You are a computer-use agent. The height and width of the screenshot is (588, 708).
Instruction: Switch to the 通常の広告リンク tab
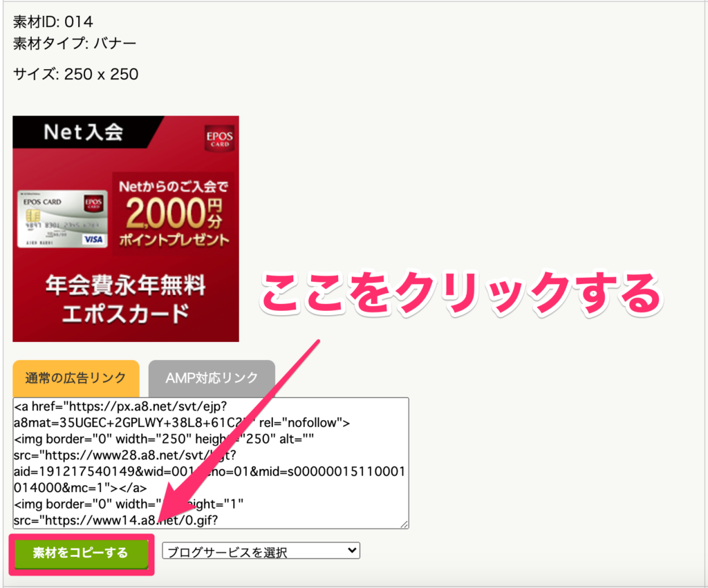(x=76, y=378)
